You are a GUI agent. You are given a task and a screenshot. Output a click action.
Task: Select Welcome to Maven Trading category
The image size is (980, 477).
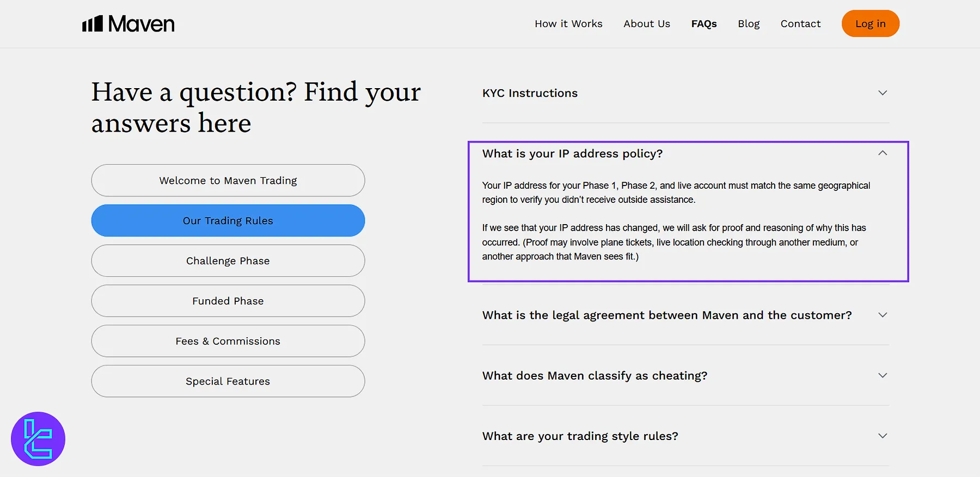click(228, 181)
